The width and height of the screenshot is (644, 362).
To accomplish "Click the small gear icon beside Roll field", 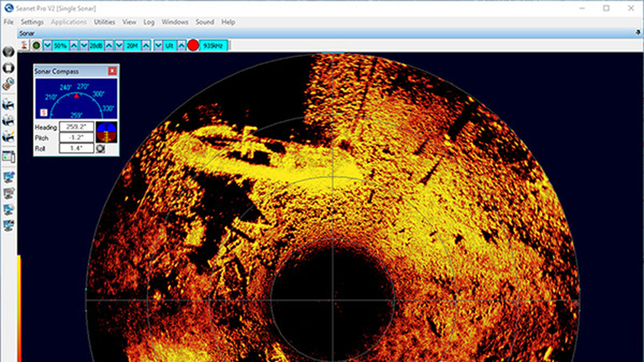I will (x=100, y=148).
